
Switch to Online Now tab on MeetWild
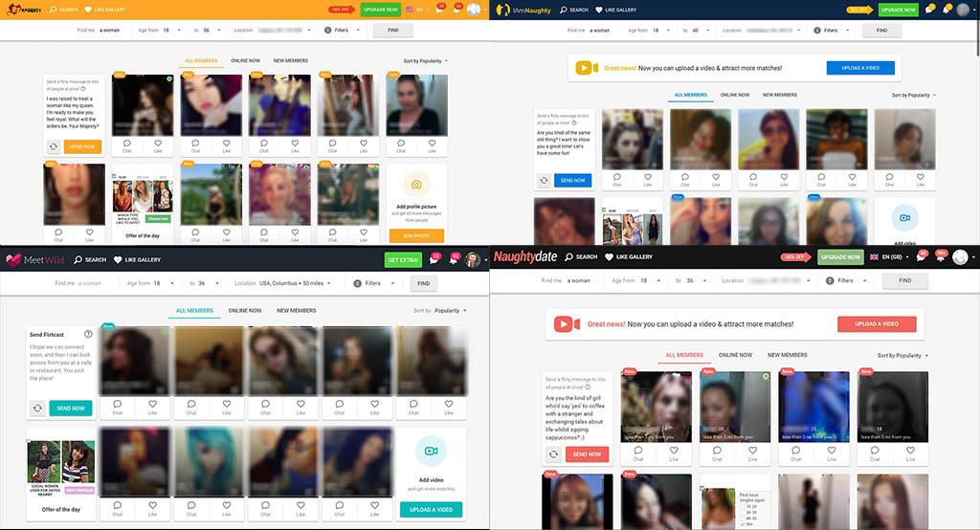[x=245, y=311]
